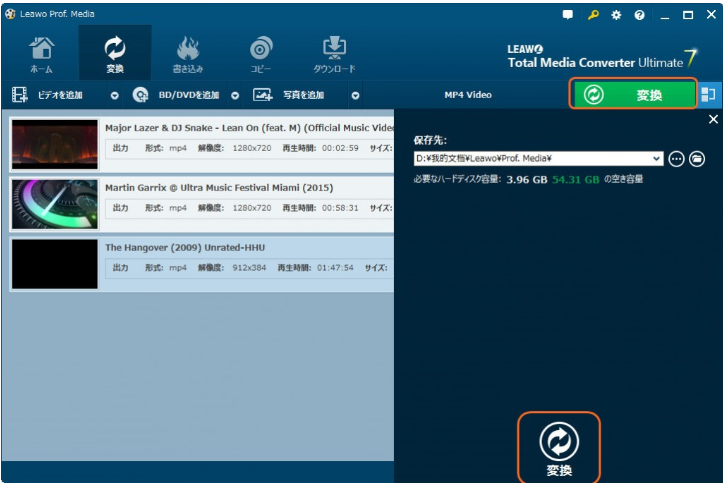
Task: Open the output folder icon
Action: point(698,158)
